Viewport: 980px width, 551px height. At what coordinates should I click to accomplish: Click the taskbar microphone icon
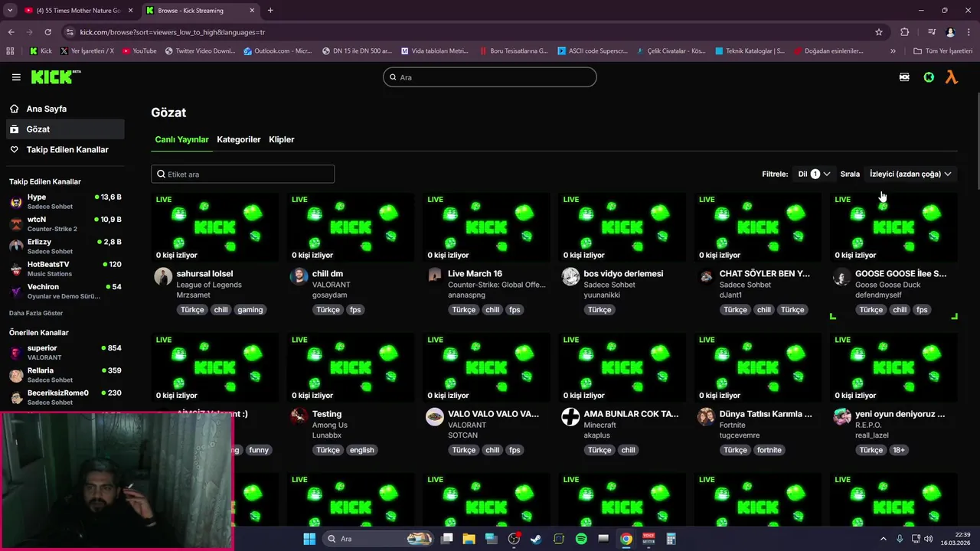(x=900, y=539)
